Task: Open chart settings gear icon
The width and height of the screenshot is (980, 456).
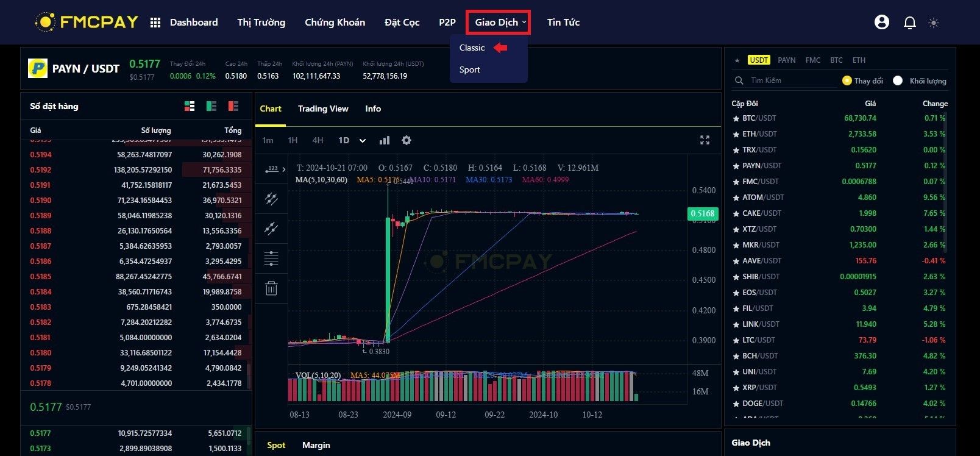Action: pyautogui.click(x=407, y=140)
